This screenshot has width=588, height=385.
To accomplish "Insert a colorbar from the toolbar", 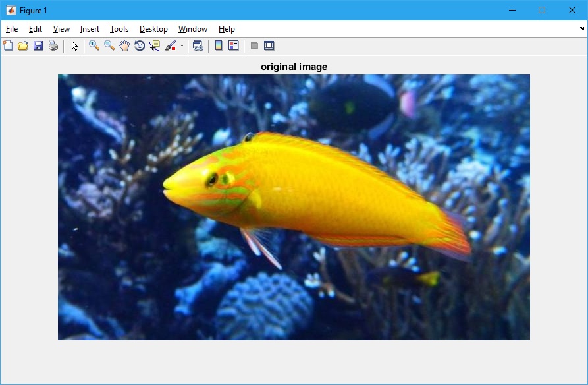I will [x=219, y=45].
